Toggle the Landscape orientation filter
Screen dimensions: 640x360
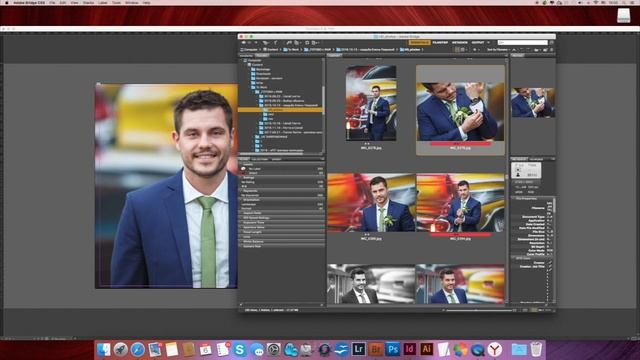[282, 204]
